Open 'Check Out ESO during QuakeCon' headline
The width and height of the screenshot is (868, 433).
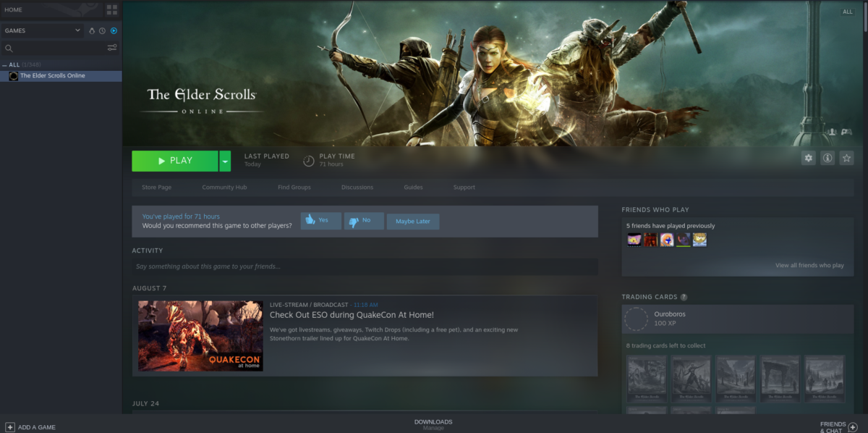tap(352, 315)
